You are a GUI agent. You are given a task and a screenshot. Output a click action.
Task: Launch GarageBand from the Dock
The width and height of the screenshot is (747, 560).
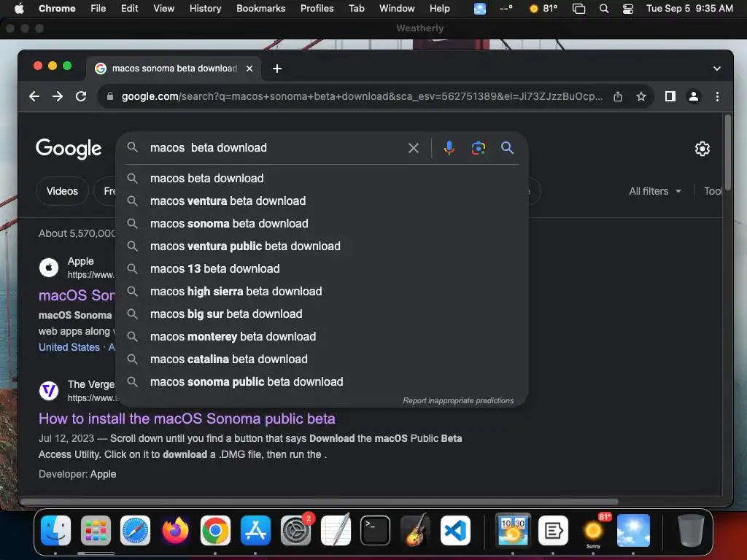point(415,531)
